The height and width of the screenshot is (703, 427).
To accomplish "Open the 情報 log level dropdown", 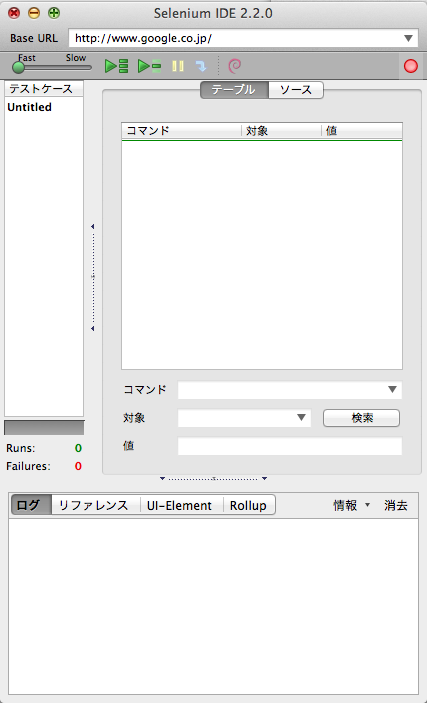I will [352, 505].
